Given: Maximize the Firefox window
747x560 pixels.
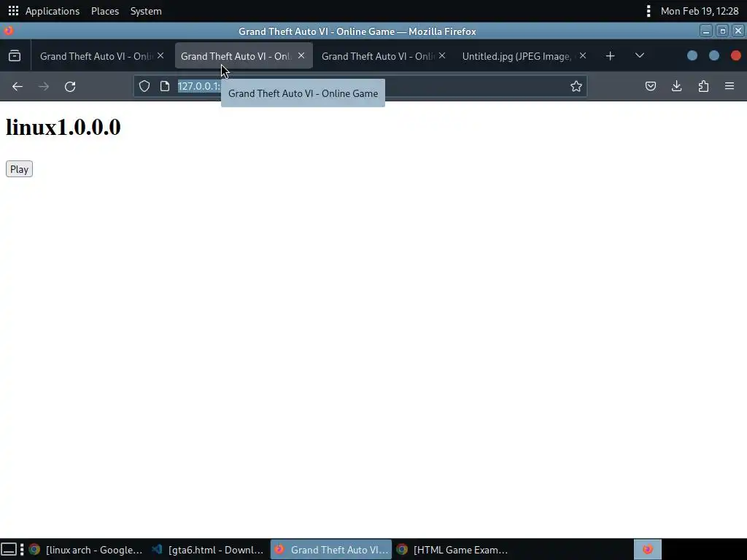Looking at the screenshot, I should [x=722, y=31].
